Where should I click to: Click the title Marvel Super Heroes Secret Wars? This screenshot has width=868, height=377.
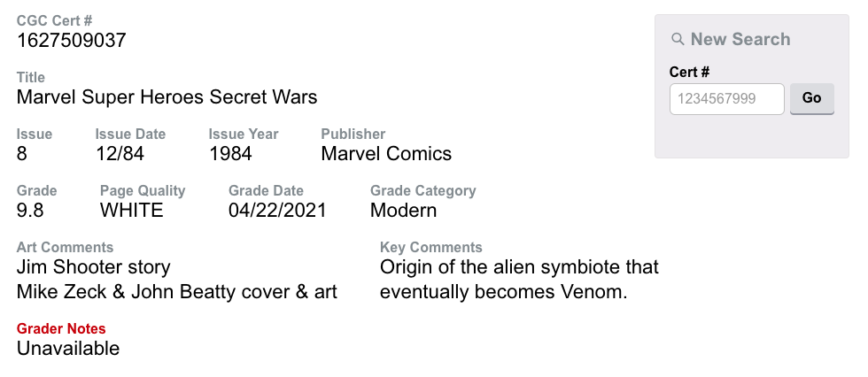(x=167, y=97)
